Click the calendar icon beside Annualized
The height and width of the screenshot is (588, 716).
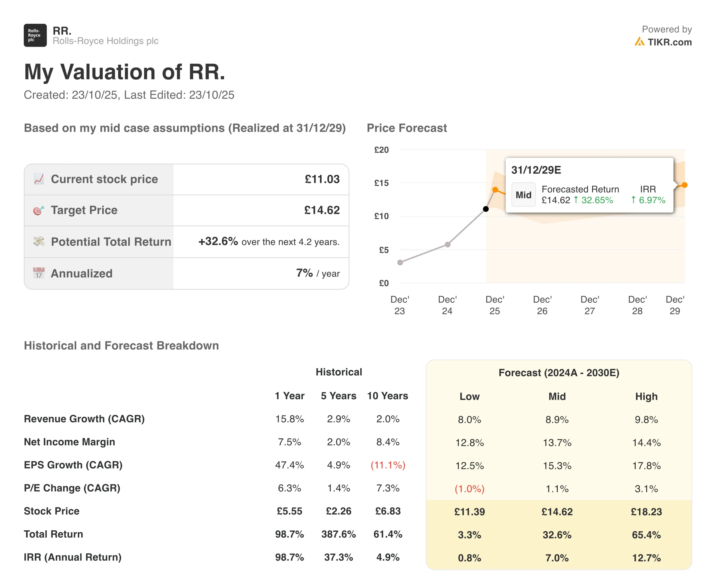39,273
